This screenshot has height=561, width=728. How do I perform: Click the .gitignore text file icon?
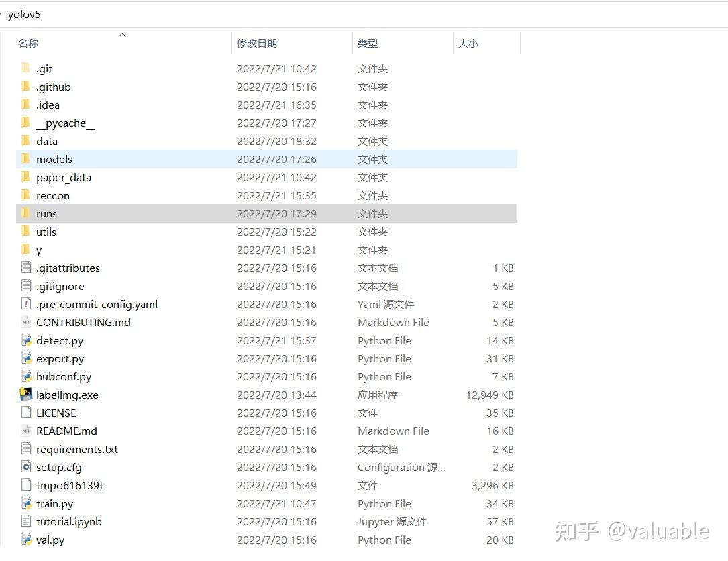point(26,286)
